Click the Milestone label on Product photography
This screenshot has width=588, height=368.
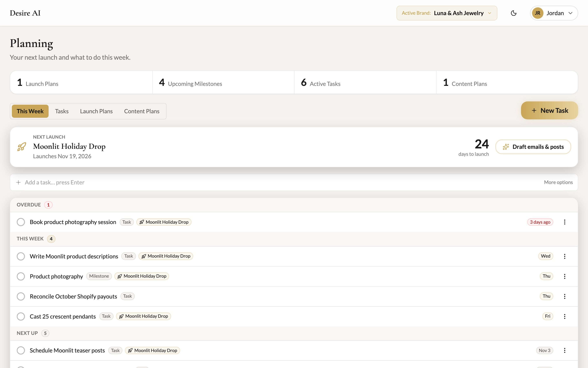[99, 276]
